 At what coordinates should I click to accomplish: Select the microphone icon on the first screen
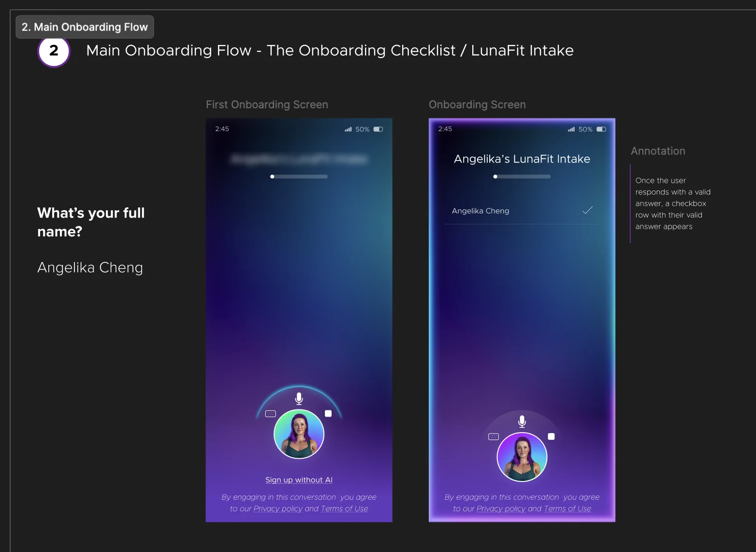click(299, 397)
